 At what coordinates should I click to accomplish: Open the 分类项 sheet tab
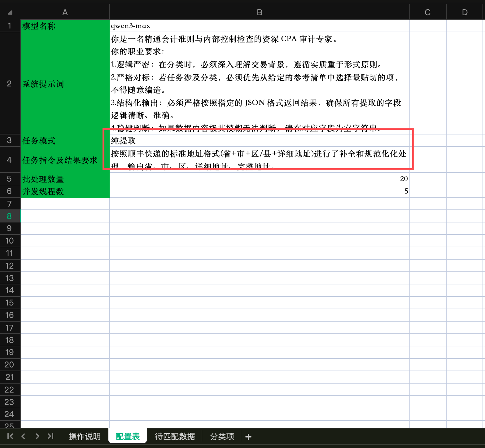point(222,437)
